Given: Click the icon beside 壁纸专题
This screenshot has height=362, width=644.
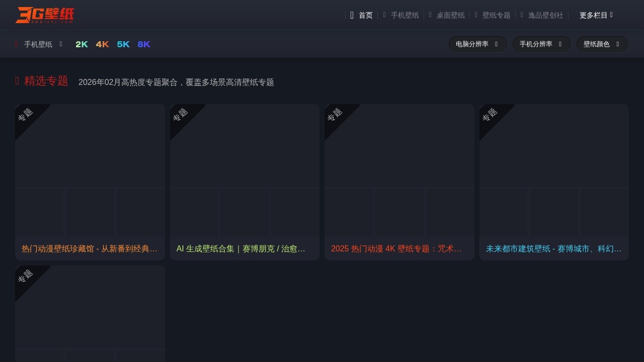Looking at the screenshot, I should [x=475, y=15].
